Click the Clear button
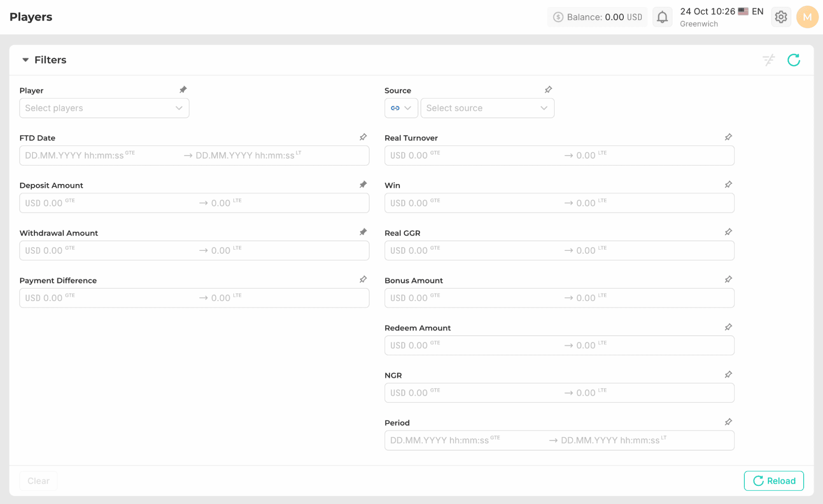 point(38,481)
